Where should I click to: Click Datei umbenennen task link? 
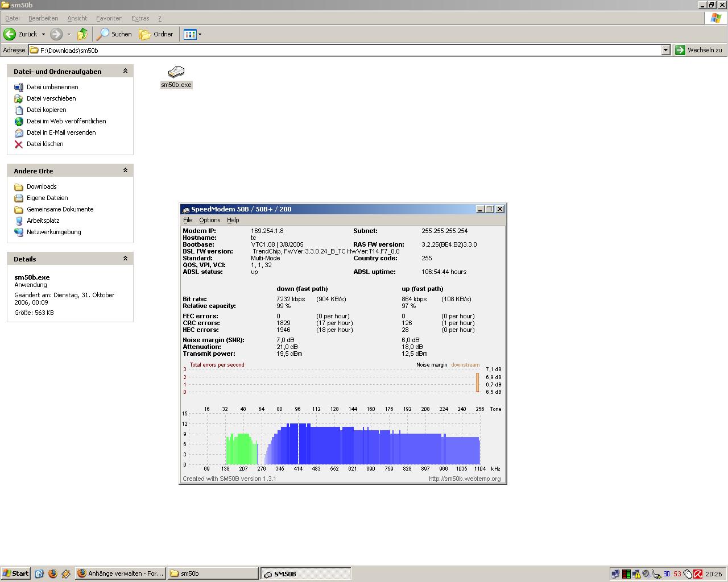coord(52,87)
